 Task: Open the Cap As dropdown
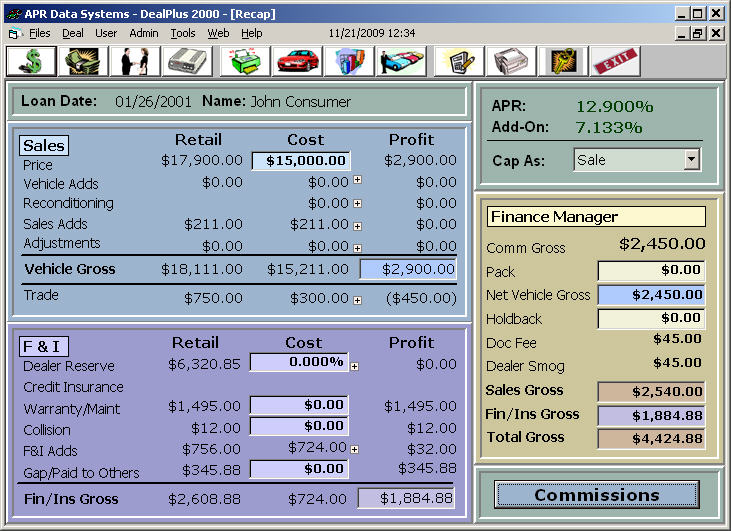point(692,160)
